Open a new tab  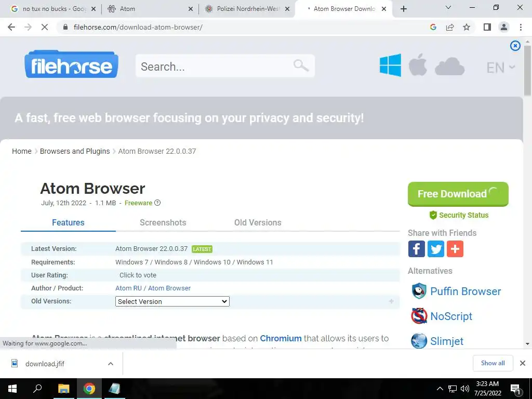(x=403, y=9)
